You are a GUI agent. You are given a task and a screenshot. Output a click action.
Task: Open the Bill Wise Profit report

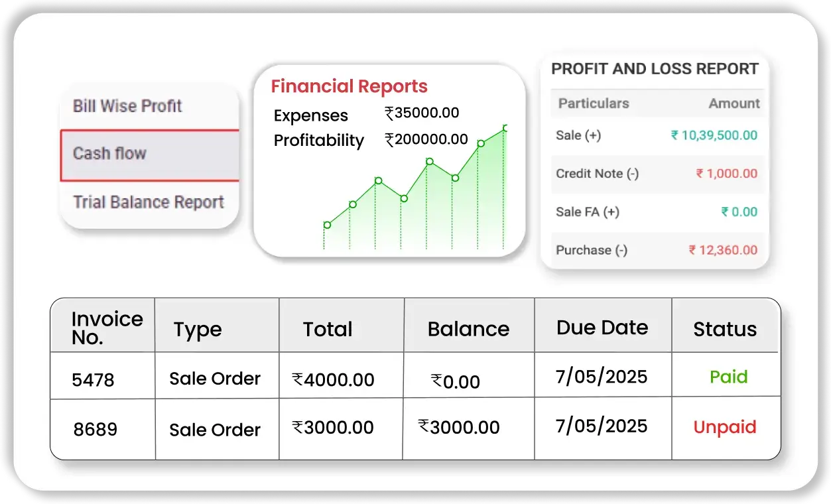tap(127, 106)
